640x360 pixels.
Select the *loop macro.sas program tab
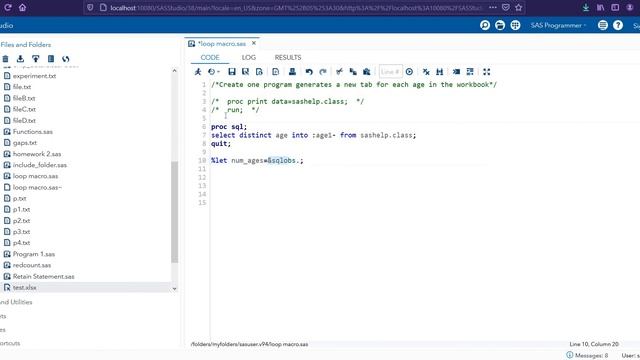(222, 44)
